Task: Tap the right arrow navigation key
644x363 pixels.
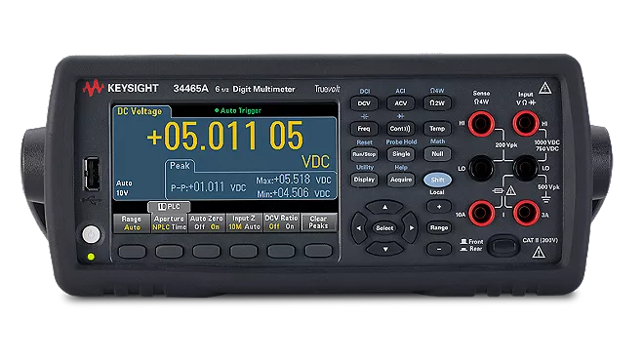Action: click(x=412, y=228)
